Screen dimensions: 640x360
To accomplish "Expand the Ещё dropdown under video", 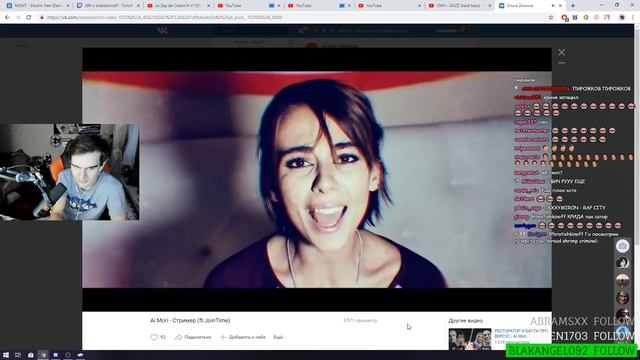I will [x=280, y=337].
